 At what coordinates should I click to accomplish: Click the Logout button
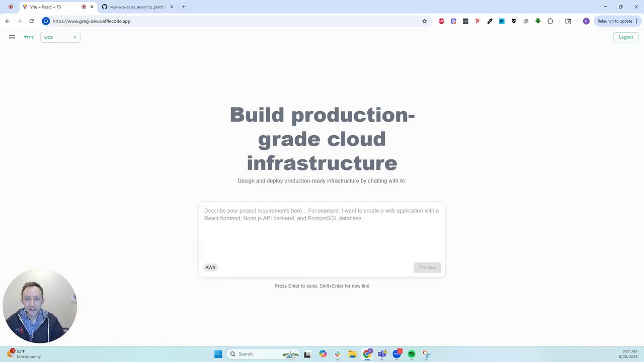click(x=626, y=37)
